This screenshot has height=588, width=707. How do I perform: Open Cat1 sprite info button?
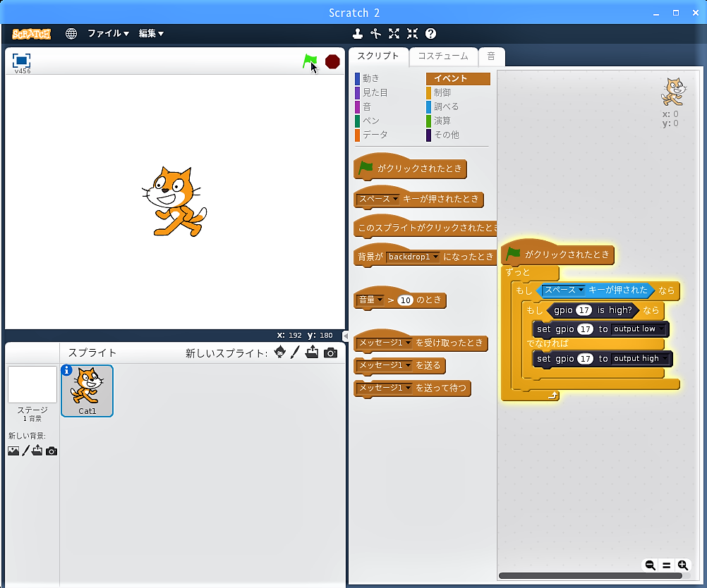pos(67,370)
